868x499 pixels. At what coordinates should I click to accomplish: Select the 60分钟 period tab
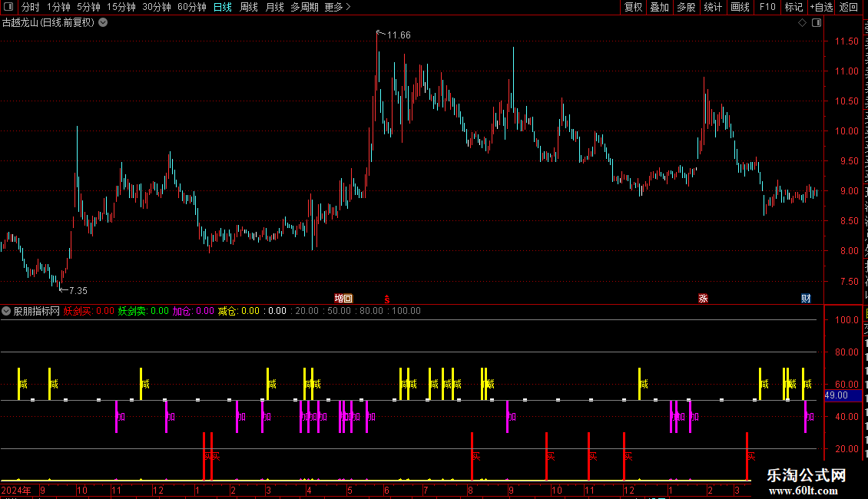[192, 7]
